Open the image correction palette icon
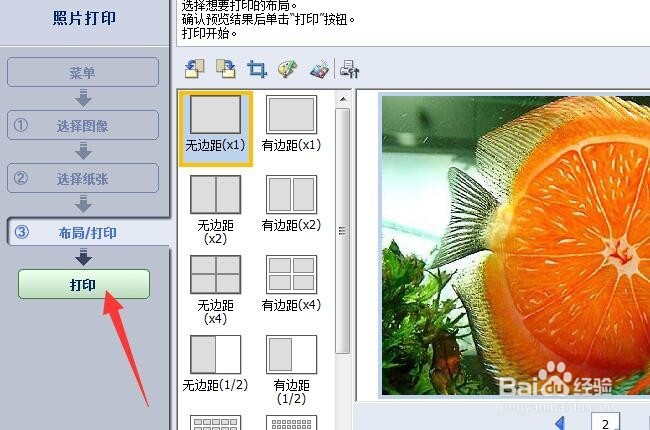Screen dimensions: 650x430 pos(288,69)
